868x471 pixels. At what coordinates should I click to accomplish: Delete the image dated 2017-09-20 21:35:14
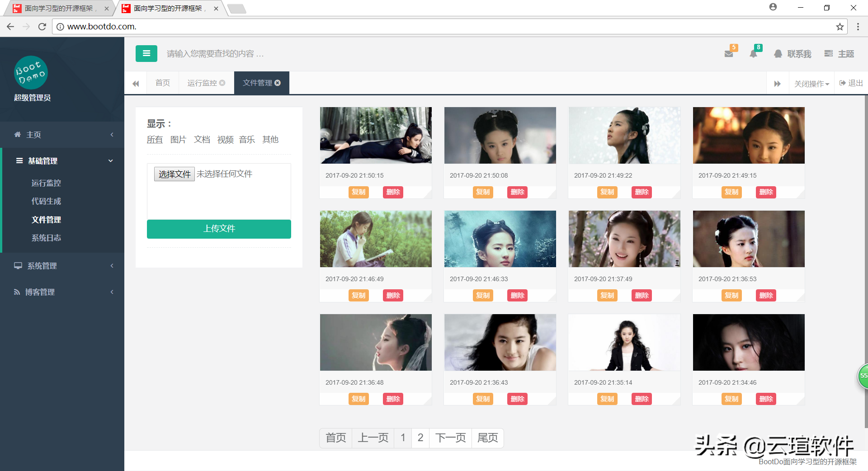(x=642, y=399)
